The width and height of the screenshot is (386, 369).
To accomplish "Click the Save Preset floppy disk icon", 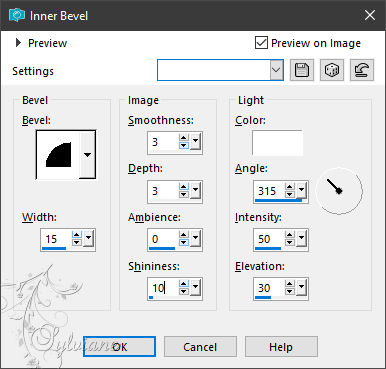I will coord(302,70).
